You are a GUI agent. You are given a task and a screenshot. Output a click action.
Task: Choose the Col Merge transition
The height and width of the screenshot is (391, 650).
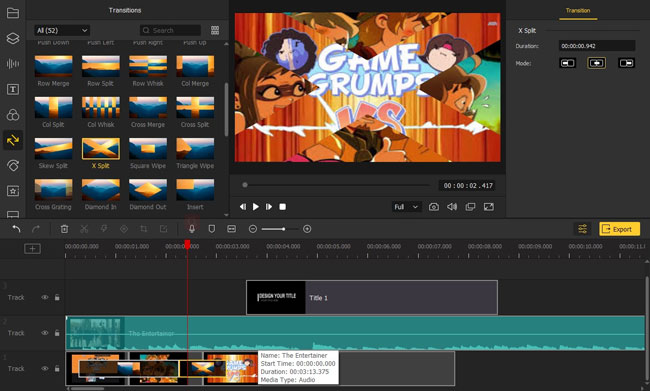[x=195, y=66]
